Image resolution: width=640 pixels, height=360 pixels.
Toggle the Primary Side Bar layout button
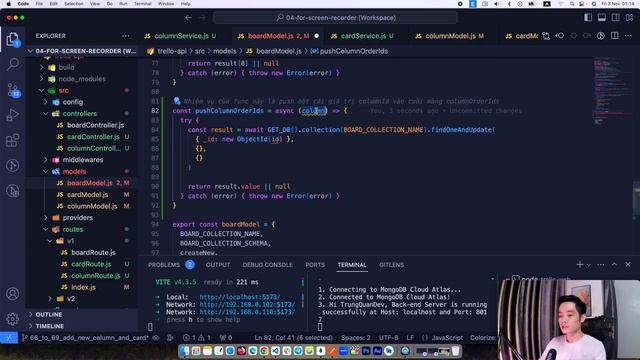(588, 18)
